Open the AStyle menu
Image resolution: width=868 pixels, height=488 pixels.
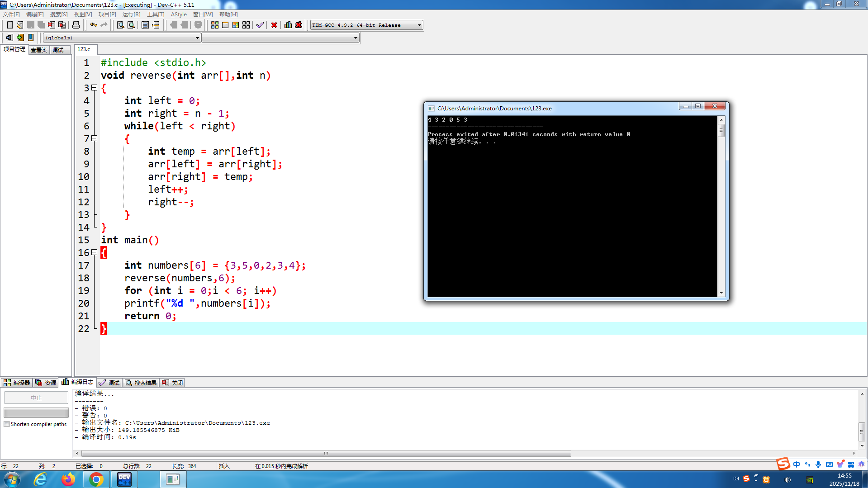click(179, 14)
